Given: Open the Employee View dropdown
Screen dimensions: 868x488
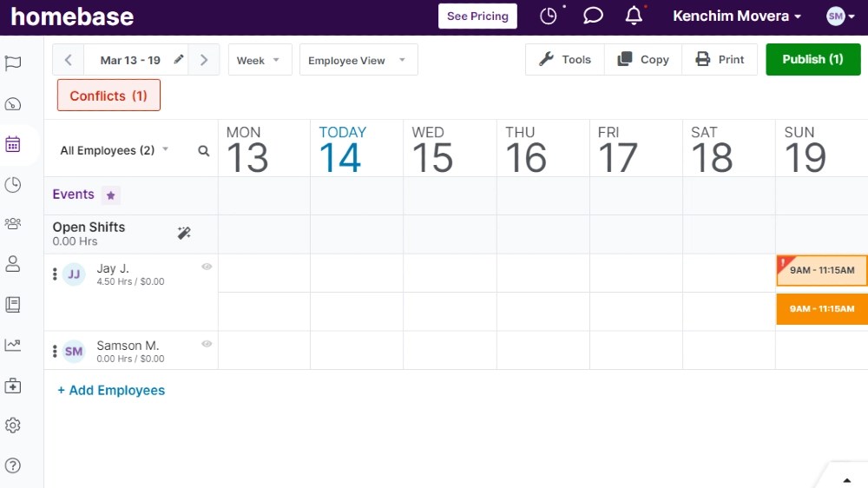Looking at the screenshot, I should click(x=358, y=60).
